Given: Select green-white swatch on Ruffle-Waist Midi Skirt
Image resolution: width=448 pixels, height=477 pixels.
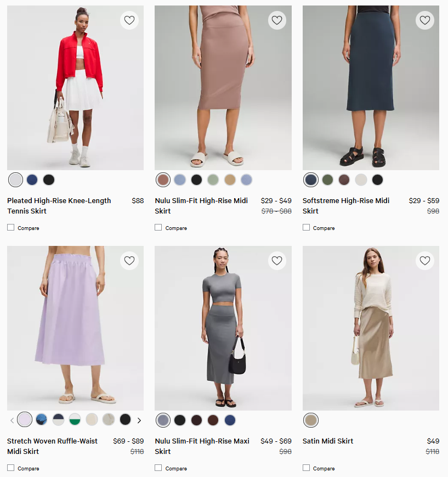Looking at the screenshot, I should click(75, 420).
